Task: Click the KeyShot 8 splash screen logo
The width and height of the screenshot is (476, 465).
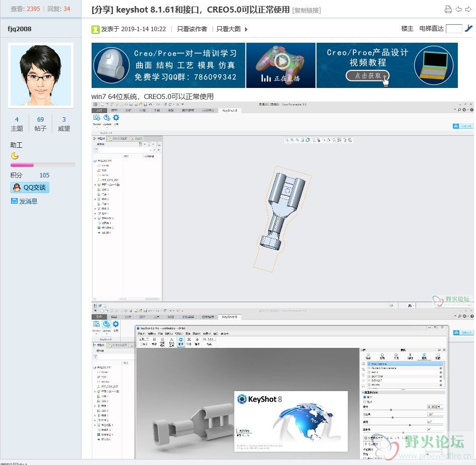Action: (260, 399)
